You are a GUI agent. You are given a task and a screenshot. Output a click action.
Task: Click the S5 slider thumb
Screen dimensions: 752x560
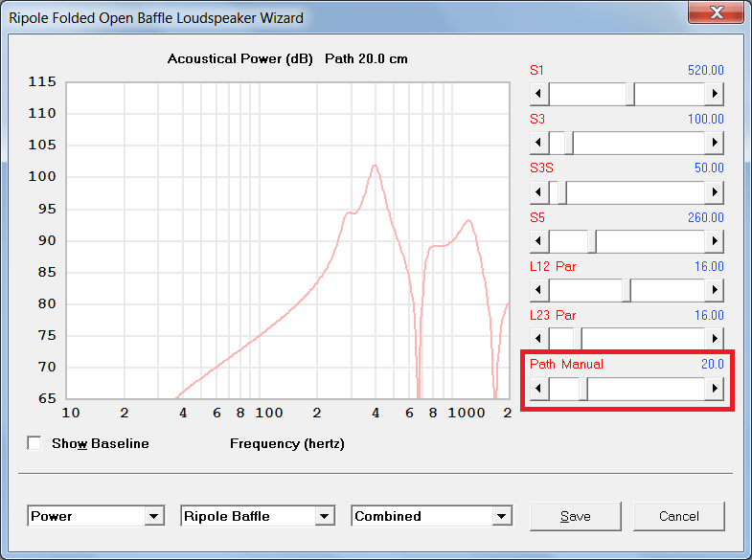pos(592,241)
